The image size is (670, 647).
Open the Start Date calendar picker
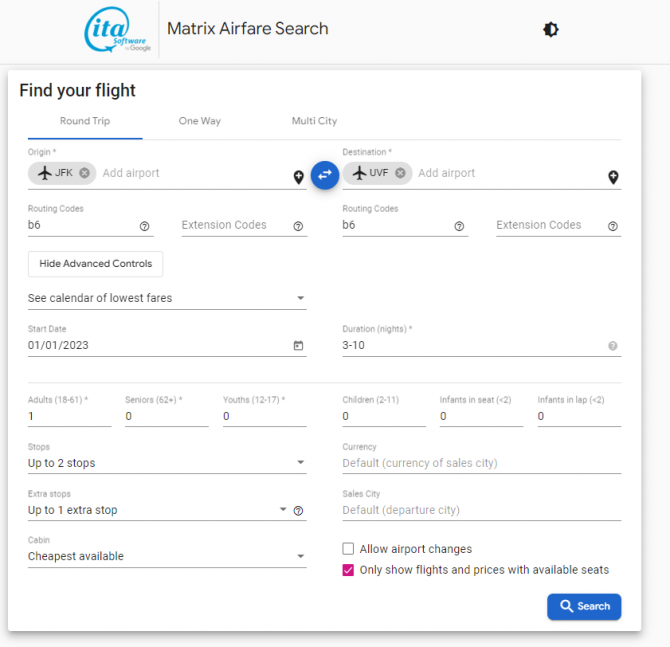pos(298,345)
